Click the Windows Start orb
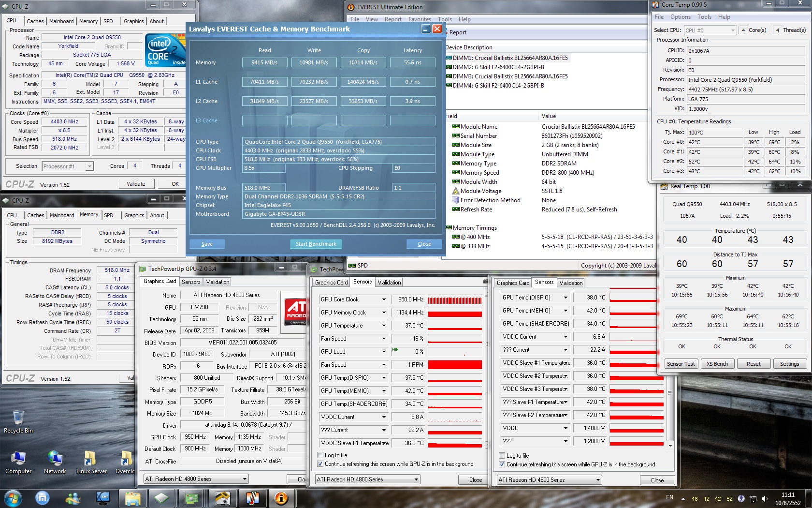 (x=12, y=498)
